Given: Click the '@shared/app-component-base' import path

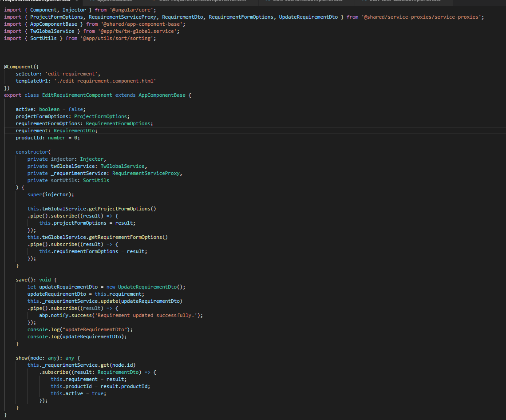Looking at the screenshot, I should (x=142, y=24).
